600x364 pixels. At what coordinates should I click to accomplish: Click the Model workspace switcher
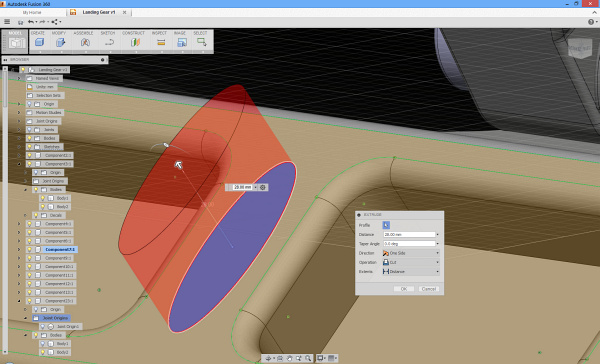coord(15,41)
